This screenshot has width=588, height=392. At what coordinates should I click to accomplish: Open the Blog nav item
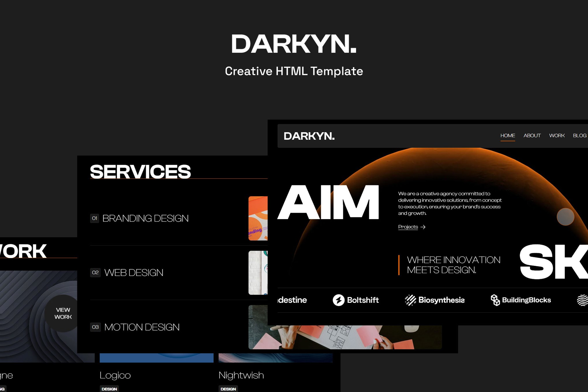[579, 136]
